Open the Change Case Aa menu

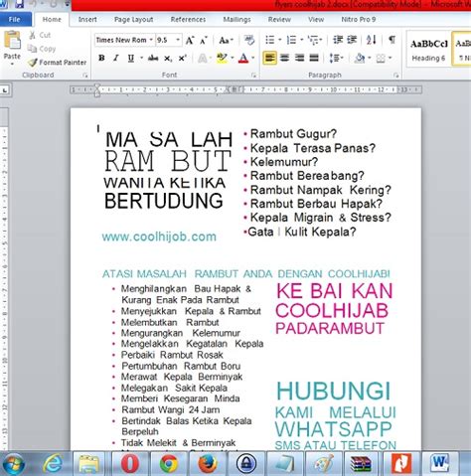click(226, 41)
